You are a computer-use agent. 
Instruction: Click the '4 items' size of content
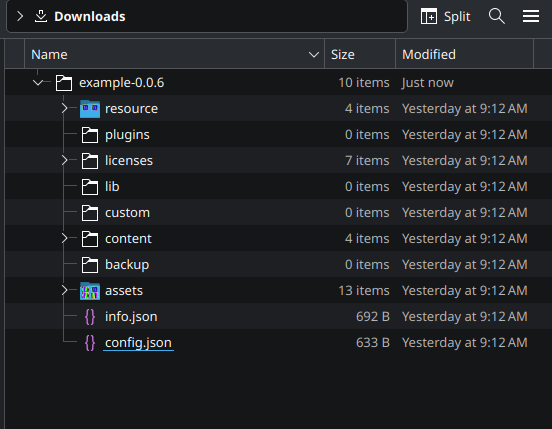pyautogui.click(x=367, y=239)
